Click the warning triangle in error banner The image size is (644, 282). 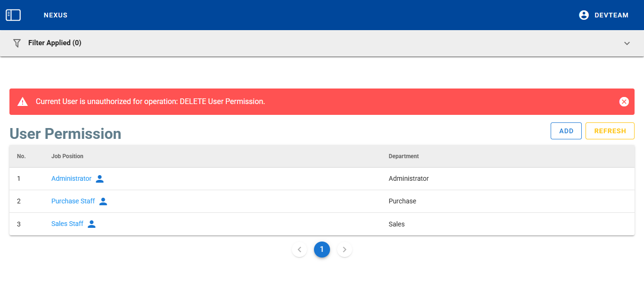(23, 102)
